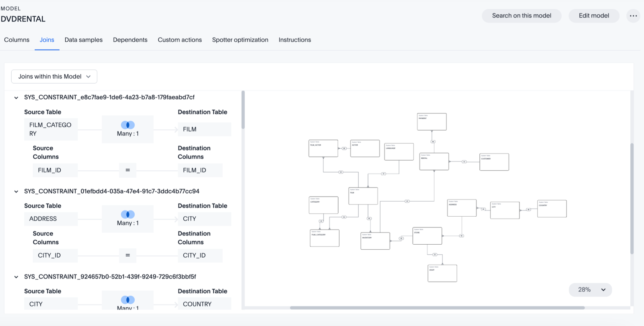Click join icon between STORE and STAFF

pyautogui.click(x=435, y=255)
